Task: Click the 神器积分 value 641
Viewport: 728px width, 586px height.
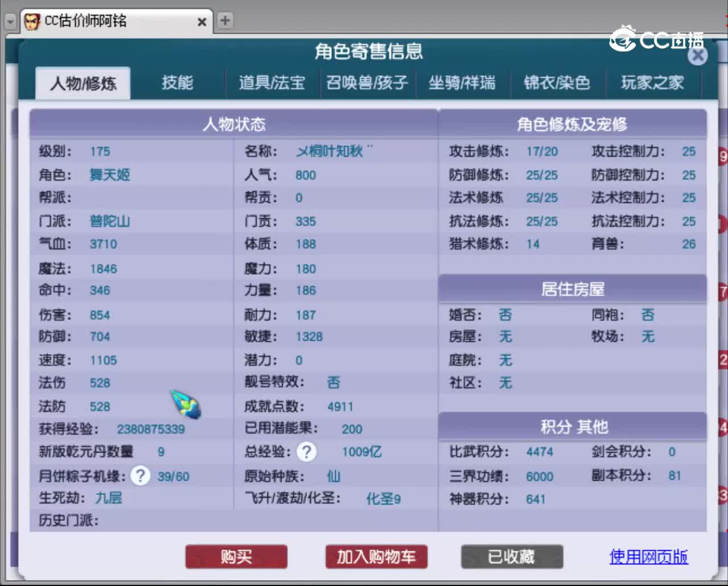Action: click(536, 499)
